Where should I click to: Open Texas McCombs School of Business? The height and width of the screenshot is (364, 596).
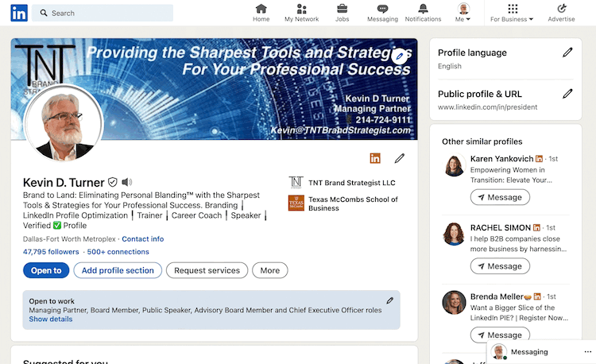pyautogui.click(x=353, y=203)
